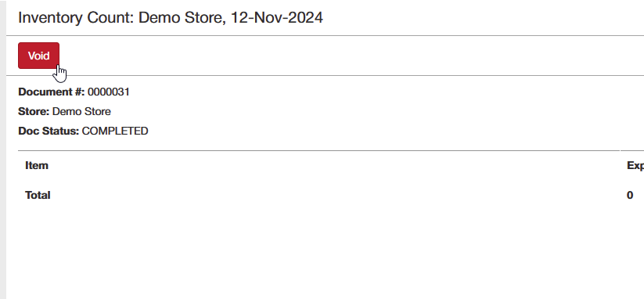This screenshot has width=644, height=299.
Task: Click the bold Store: label
Action: coord(34,112)
